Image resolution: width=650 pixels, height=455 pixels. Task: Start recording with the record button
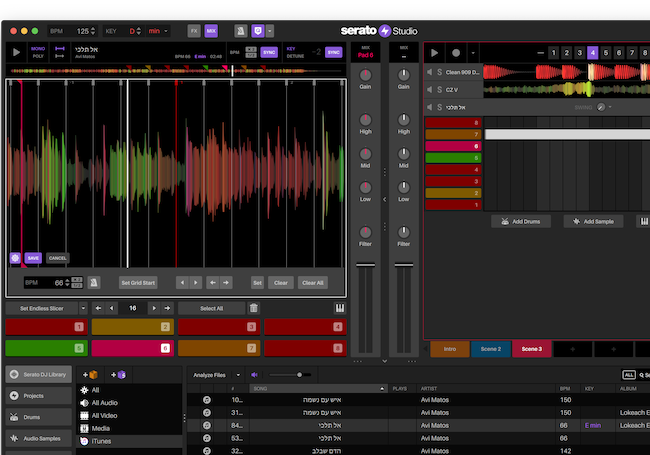(456, 53)
